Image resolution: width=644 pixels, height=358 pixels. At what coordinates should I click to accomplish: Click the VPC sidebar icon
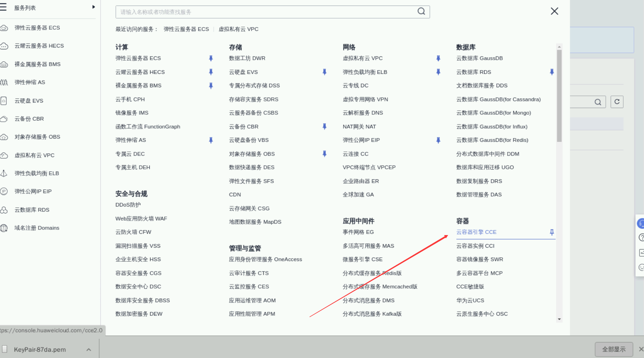point(4,155)
